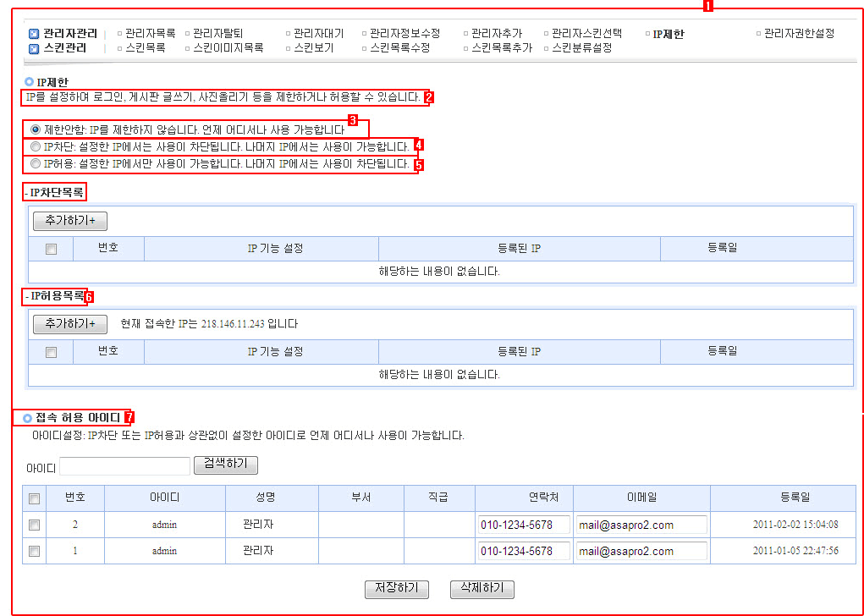The width and height of the screenshot is (864, 616).
Task: Click the 저장하기 button
Action: (x=396, y=589)
